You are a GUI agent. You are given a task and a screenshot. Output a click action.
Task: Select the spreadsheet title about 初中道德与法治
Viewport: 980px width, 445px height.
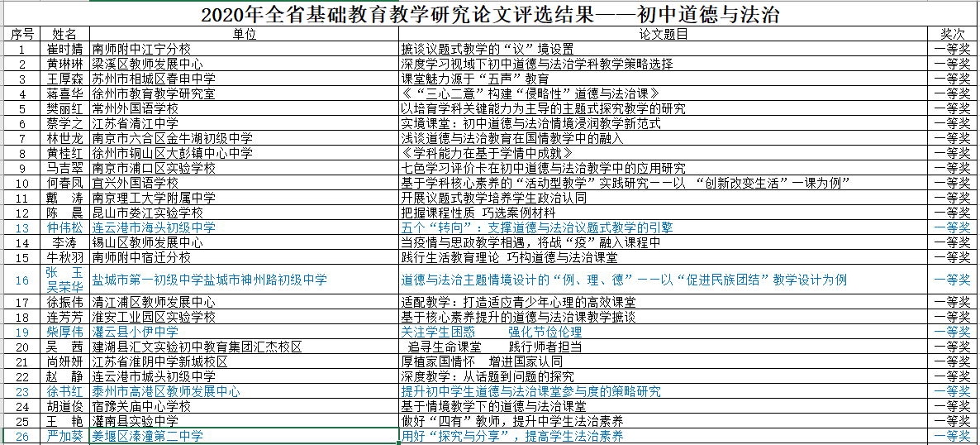tap(490, 14)
